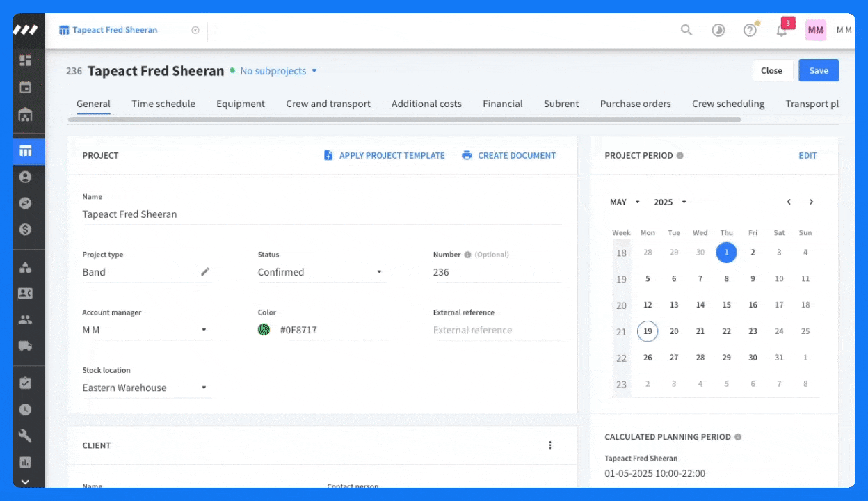Open the person circle icon in sidebar
This screenshot has height=501, width=868.
pos(25,177)
